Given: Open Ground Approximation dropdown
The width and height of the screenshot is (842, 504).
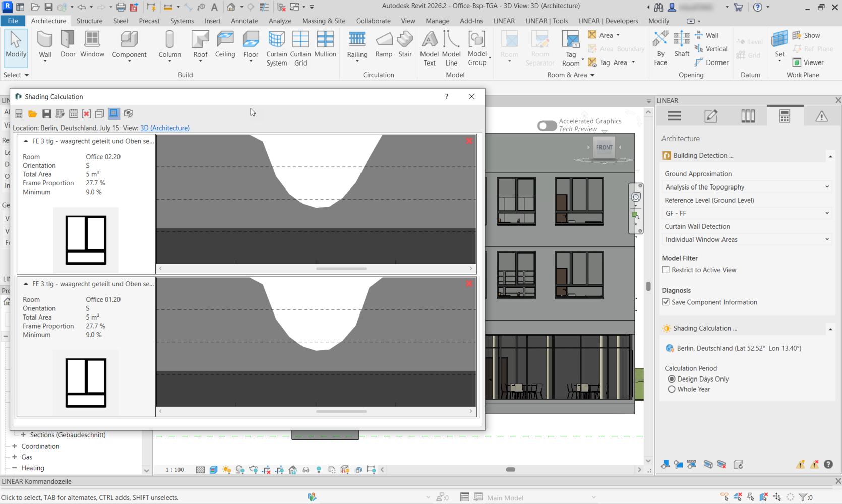Looking at the screenshot, I should pos(747,187).
